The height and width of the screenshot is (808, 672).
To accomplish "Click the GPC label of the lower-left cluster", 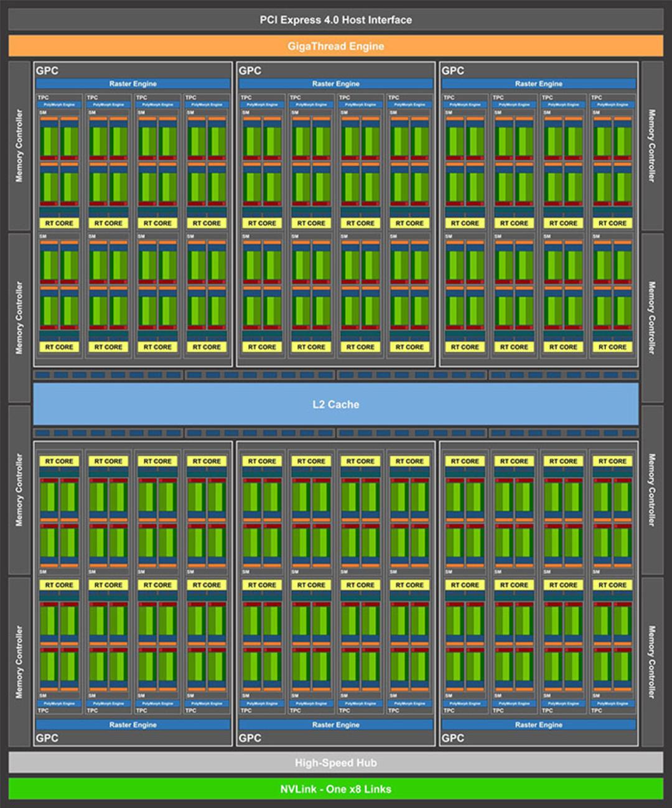I will click(47, 738).
